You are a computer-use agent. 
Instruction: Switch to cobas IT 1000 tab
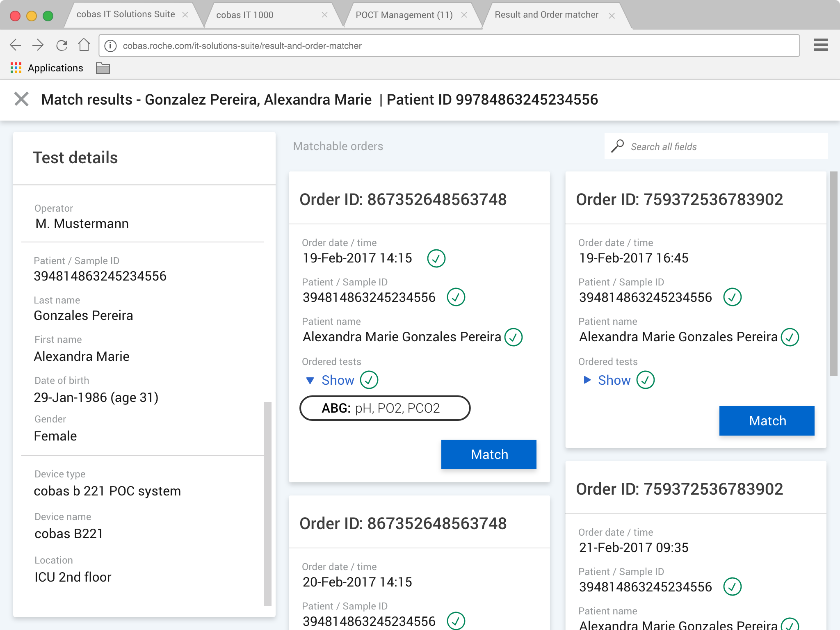coord(244,15)
